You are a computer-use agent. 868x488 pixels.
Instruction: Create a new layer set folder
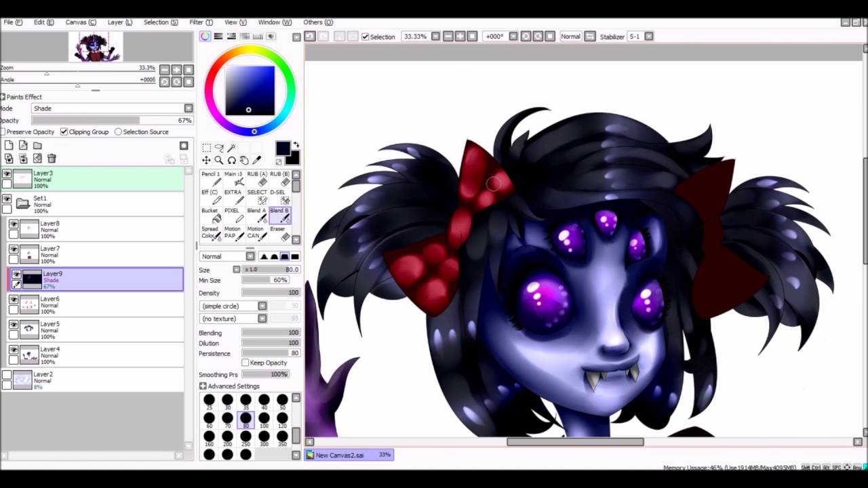click(x=37, y=145)
